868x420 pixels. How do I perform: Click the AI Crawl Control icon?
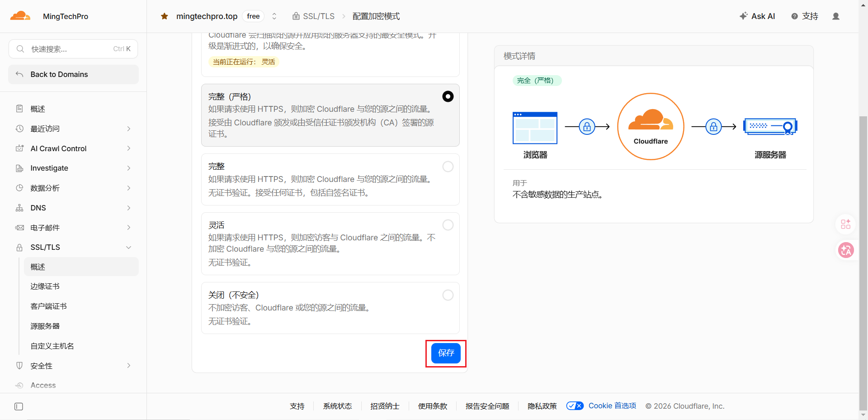[19, 148]
